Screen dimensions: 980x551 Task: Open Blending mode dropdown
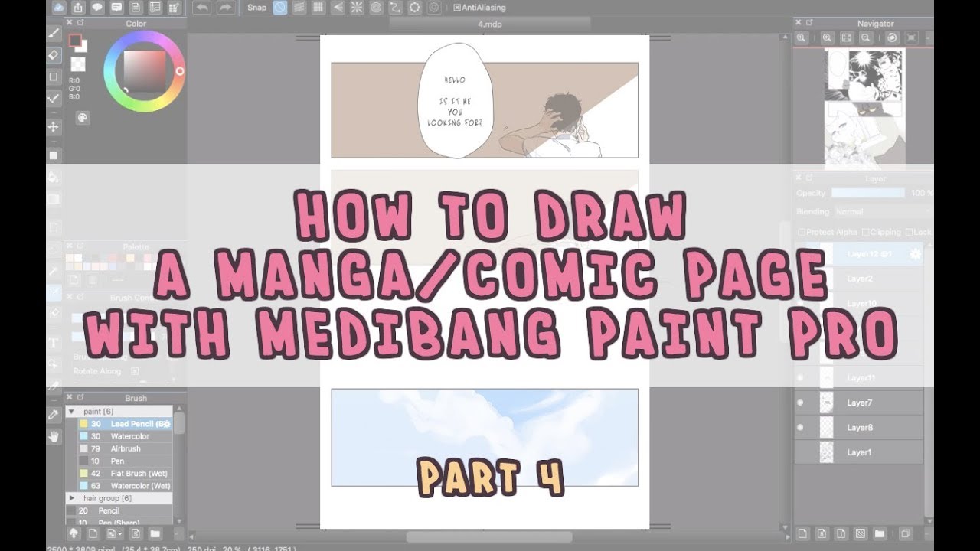[x=882, y=211]
